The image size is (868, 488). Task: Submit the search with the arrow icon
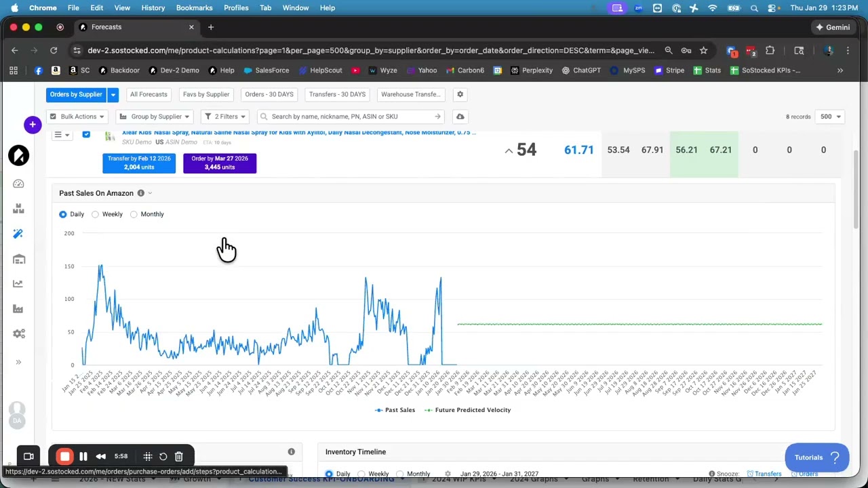(437, 117)
